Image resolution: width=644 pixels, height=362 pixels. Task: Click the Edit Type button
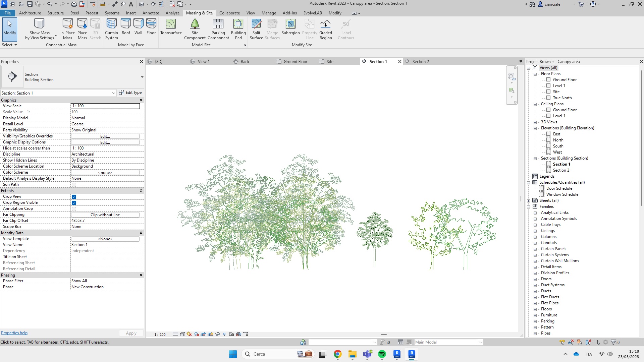pos(130,93)
